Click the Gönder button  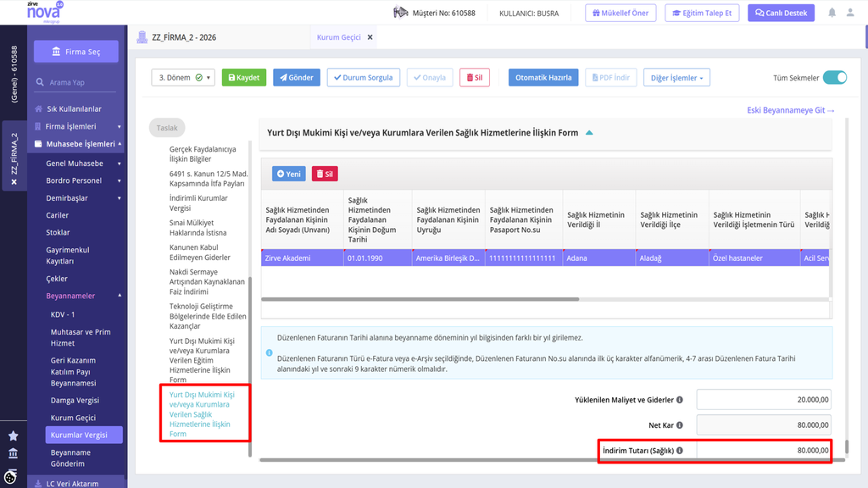point(297,77)
